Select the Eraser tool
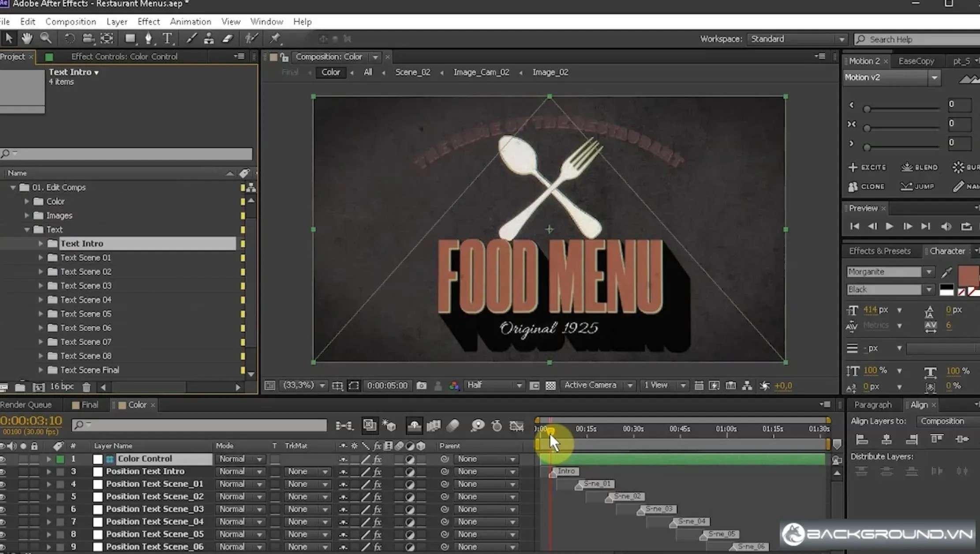Image resolution: width=980 pixels, height=554 pixels. pos(227,38)
